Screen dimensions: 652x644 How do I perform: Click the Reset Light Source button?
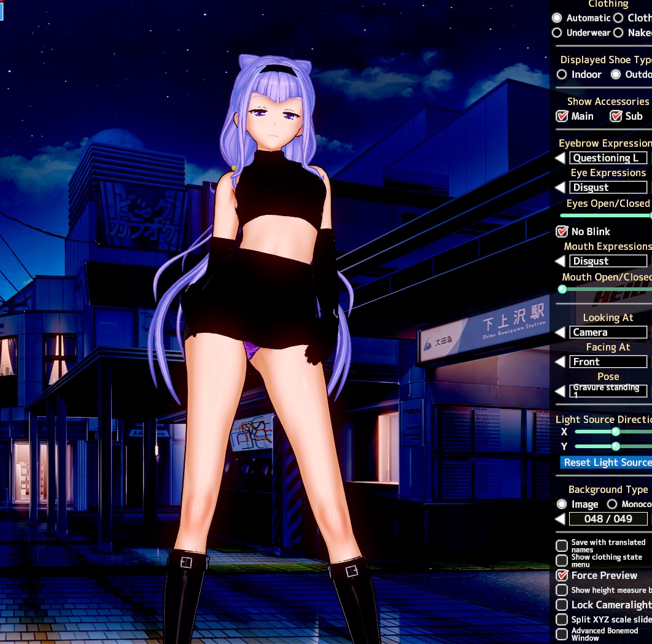(x=606, y=462)
